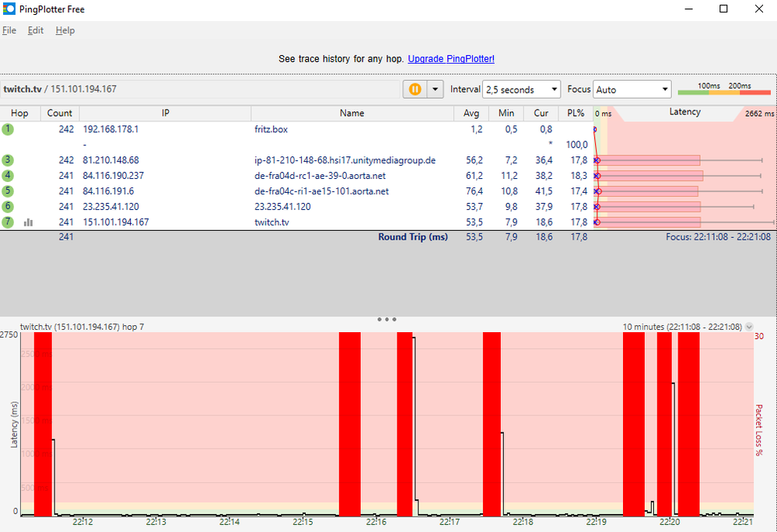The image size is (777, 532).
Task: Select IP 81.210.148.68 cell
Action: [110, 160]
